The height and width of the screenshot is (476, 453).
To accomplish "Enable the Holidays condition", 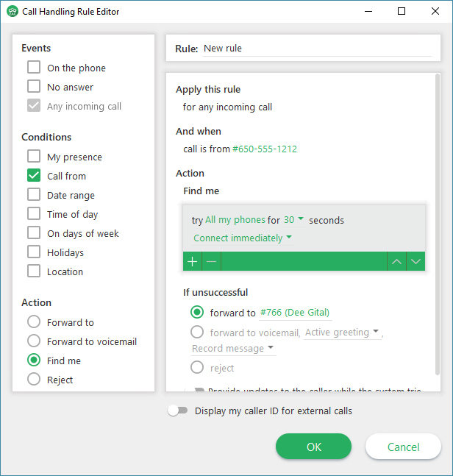I will point(34,252).
